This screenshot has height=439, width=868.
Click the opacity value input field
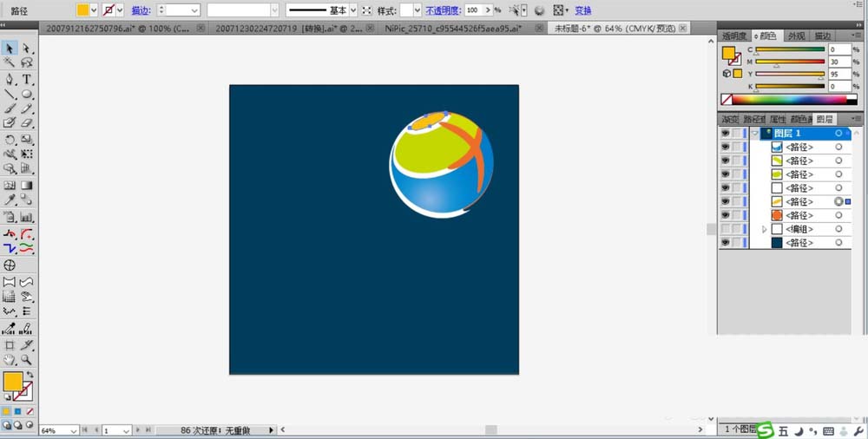pyautogui.click(x=473, y=10)
